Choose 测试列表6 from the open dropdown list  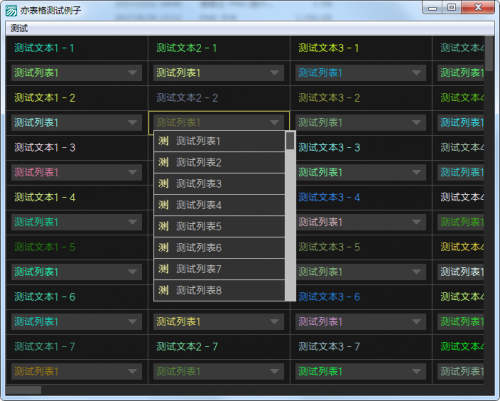coord(219,248)
